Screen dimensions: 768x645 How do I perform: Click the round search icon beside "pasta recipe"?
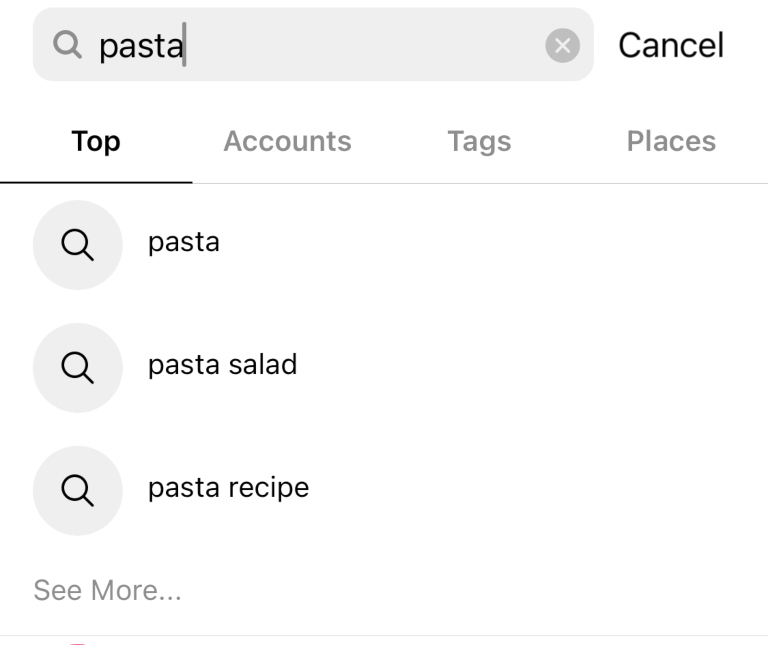point(77,490)
